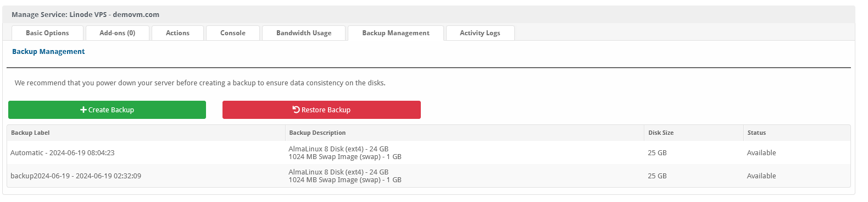The height and width of the screenshot is (202, 868).
Task: Click Available status of the Automatic backup
Action: tap(761, 152)
